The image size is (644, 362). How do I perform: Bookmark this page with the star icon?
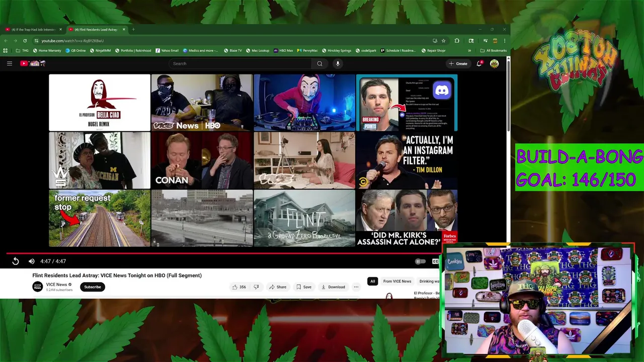point(443,41)
